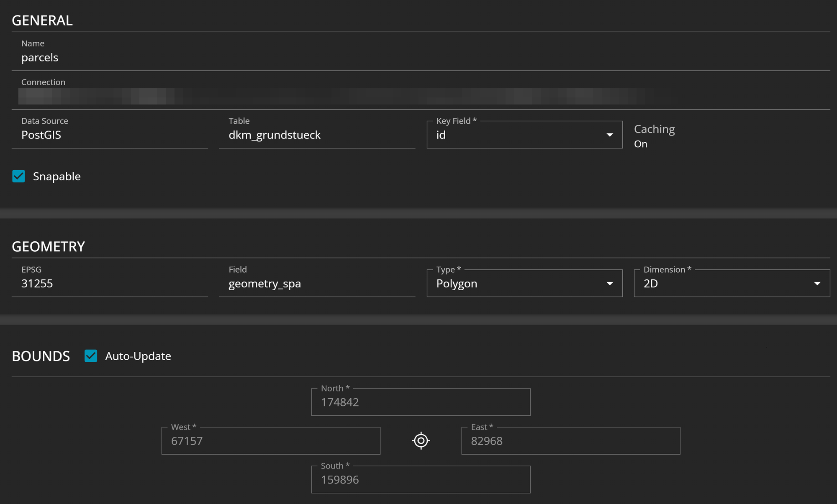Click the Polygon type dropdown arrow
This screenshot has width=837, height=504.
(x=610, y=284)
